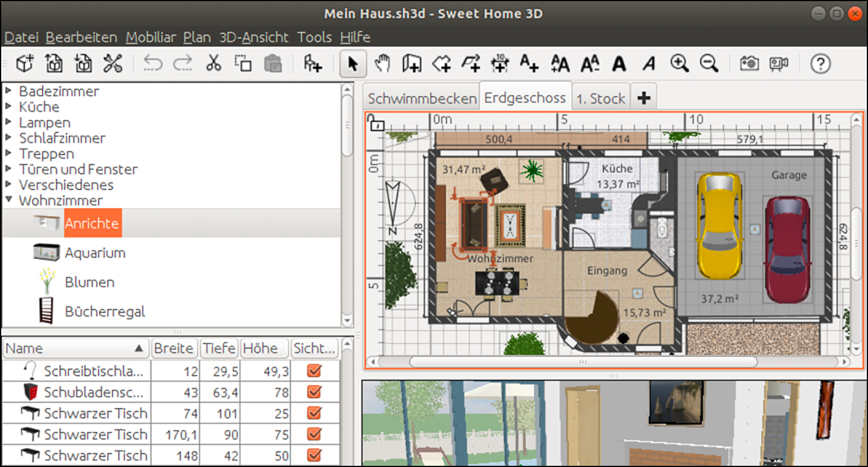
Task: Uncheck visibility for Schubladenschrank
Action: (x=315, y=392)
